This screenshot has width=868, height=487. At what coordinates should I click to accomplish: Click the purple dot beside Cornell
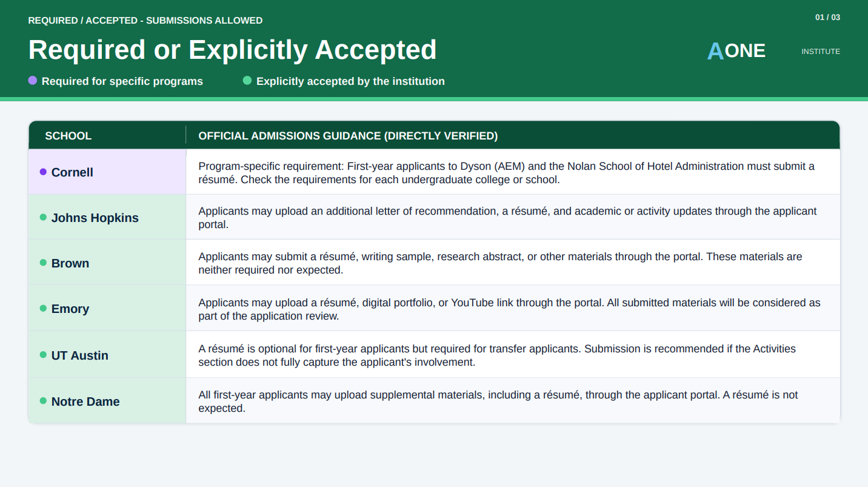(43, 172)
